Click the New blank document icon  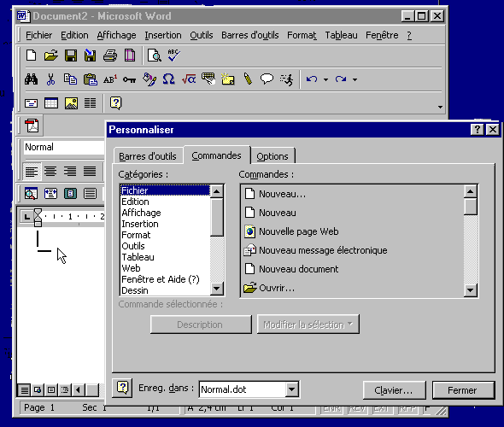click(31, 56)
